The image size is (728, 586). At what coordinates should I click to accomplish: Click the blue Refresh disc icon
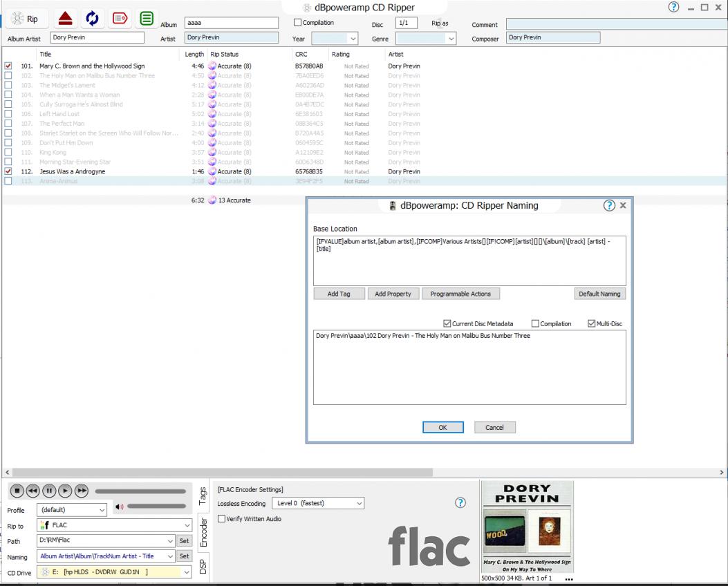coord(92,19)
